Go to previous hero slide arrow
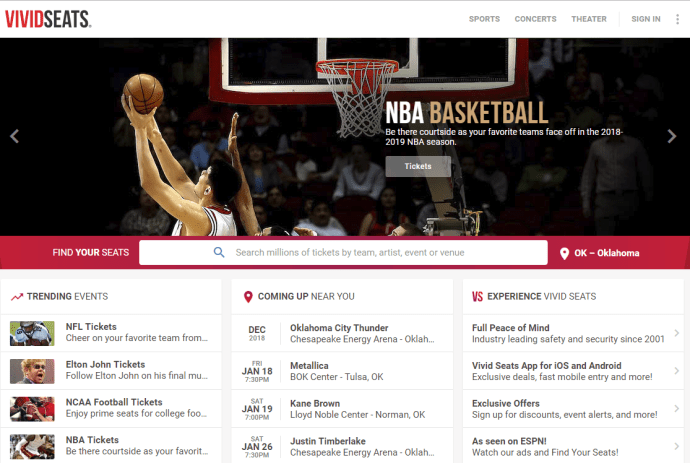 point(15,136)
